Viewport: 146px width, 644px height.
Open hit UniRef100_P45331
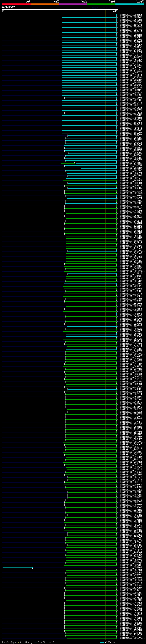(x=131, y=625)
